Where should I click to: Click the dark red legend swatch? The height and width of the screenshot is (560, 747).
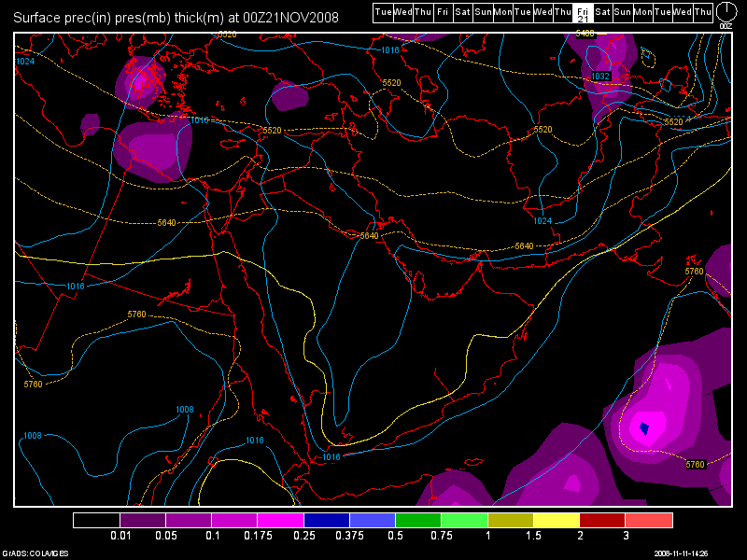pos(602,520)
